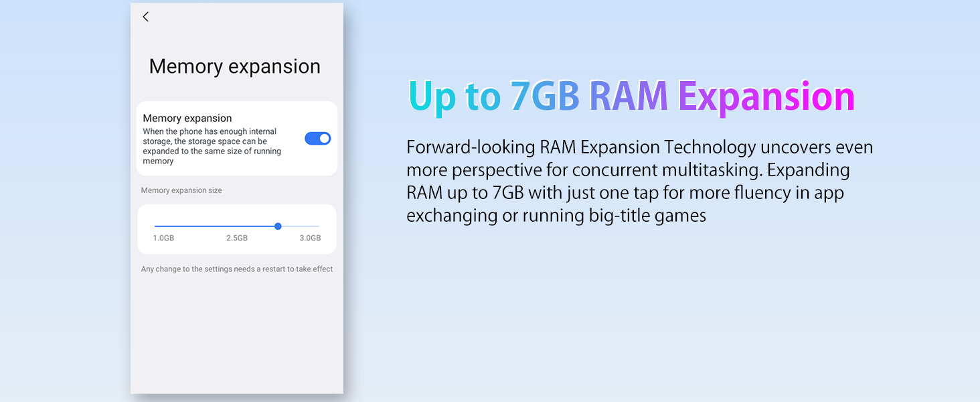Click the Up to 7GB RAM Expansion headline
The height and width of the screenshot is (402, 980).
coord(631,96)
